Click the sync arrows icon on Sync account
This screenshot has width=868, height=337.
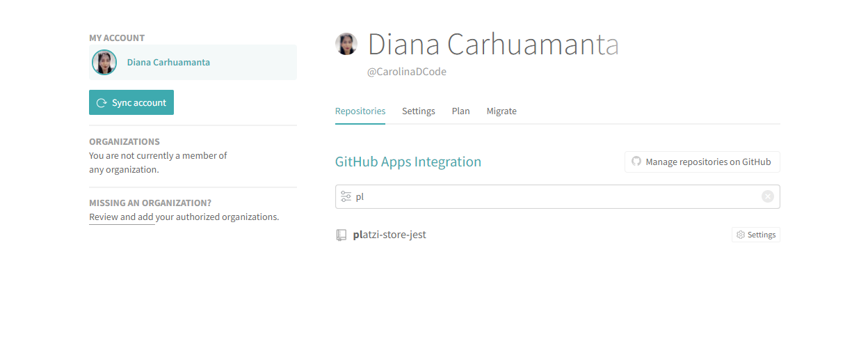[x=102, y=103]
